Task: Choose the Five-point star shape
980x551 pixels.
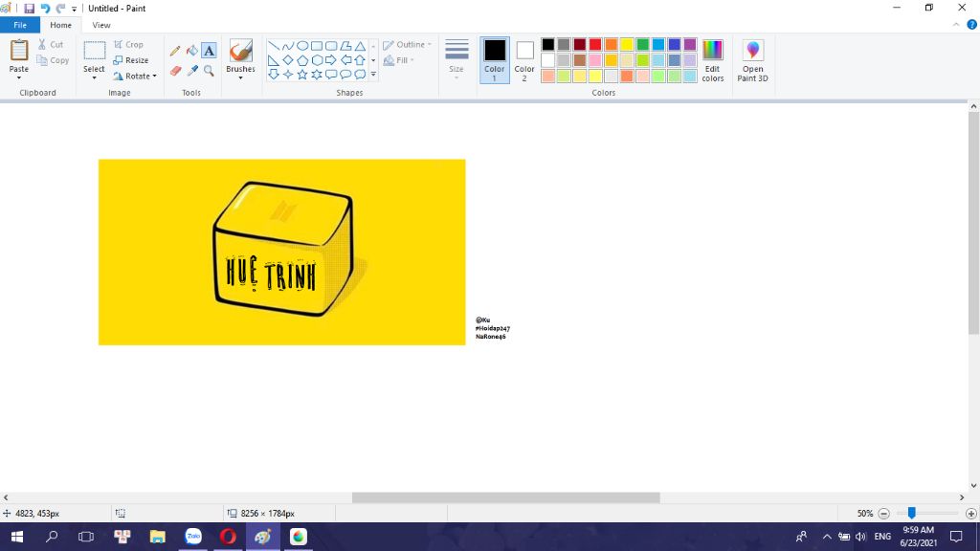Action: [x=302, y=75]
